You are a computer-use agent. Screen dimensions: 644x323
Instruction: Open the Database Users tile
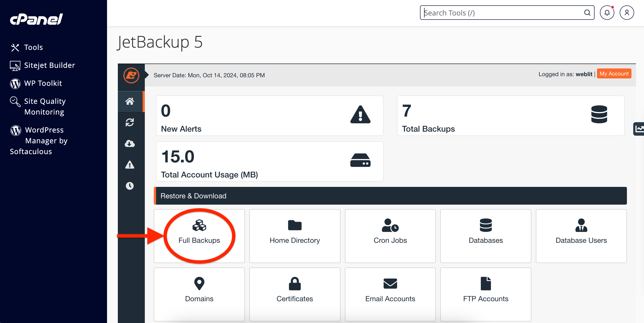point(581,236)
